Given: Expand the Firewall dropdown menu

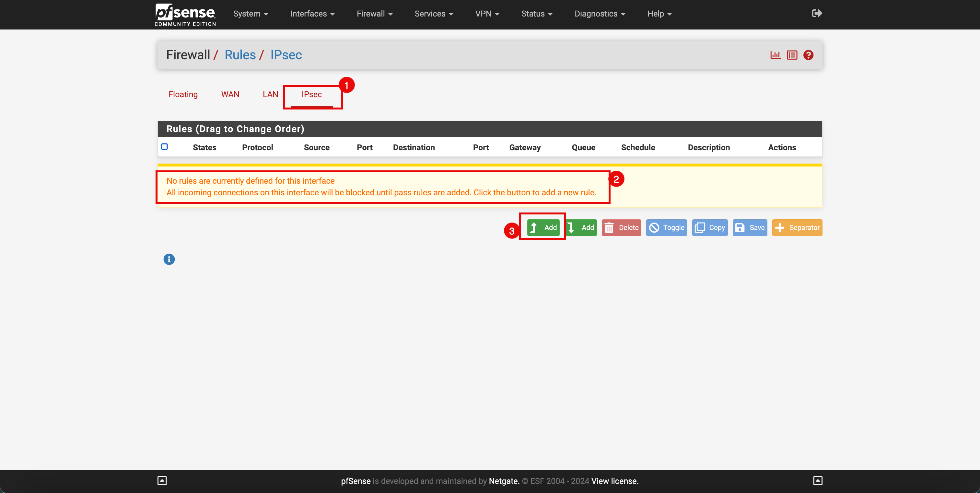Looking at the screenshot, I should [374, 14].
